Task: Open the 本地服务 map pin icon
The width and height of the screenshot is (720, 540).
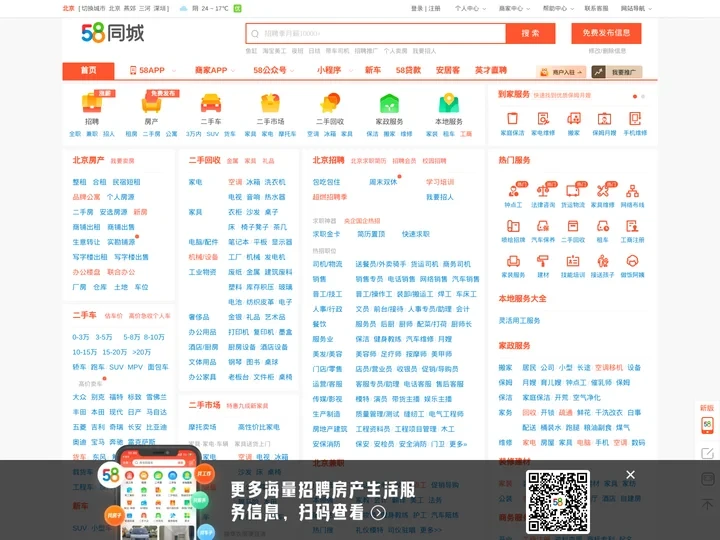Action: coord(449,103)
